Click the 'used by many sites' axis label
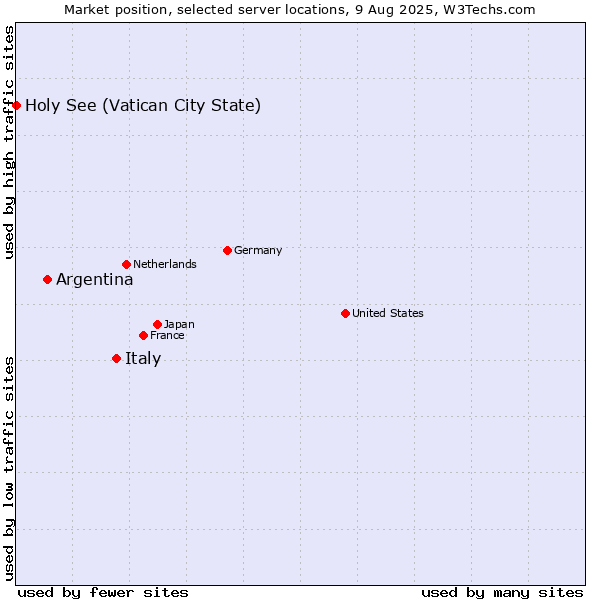 pos(502,593)
